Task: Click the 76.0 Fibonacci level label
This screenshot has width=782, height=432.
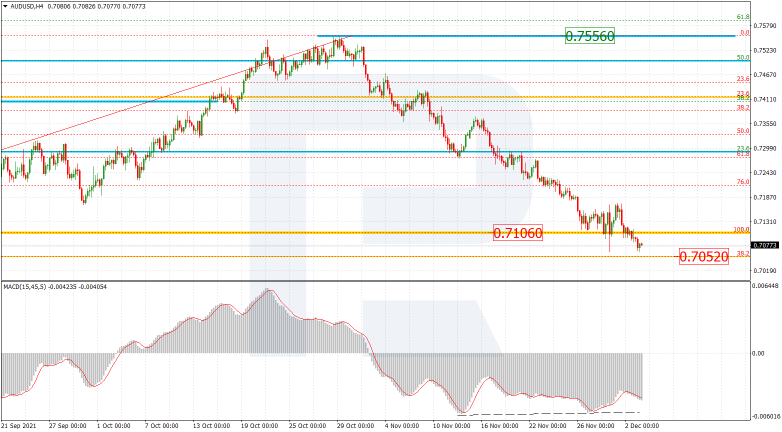Action: 743,182
